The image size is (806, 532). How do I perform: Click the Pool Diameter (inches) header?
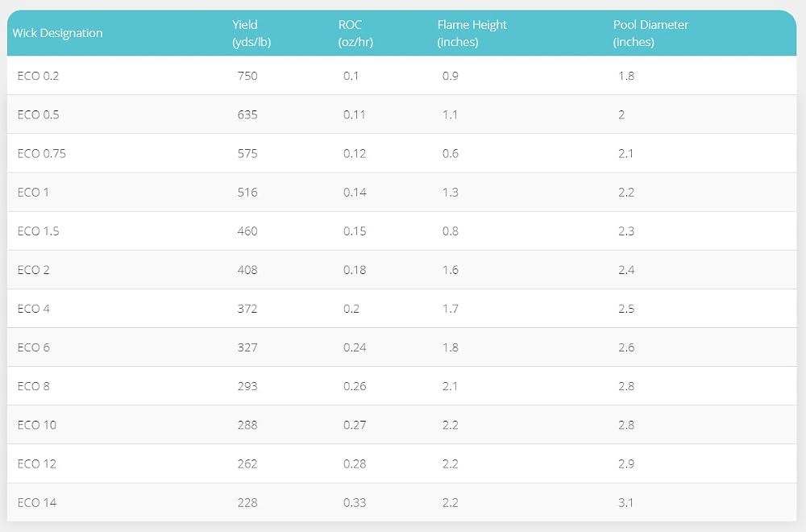point(650,33)
